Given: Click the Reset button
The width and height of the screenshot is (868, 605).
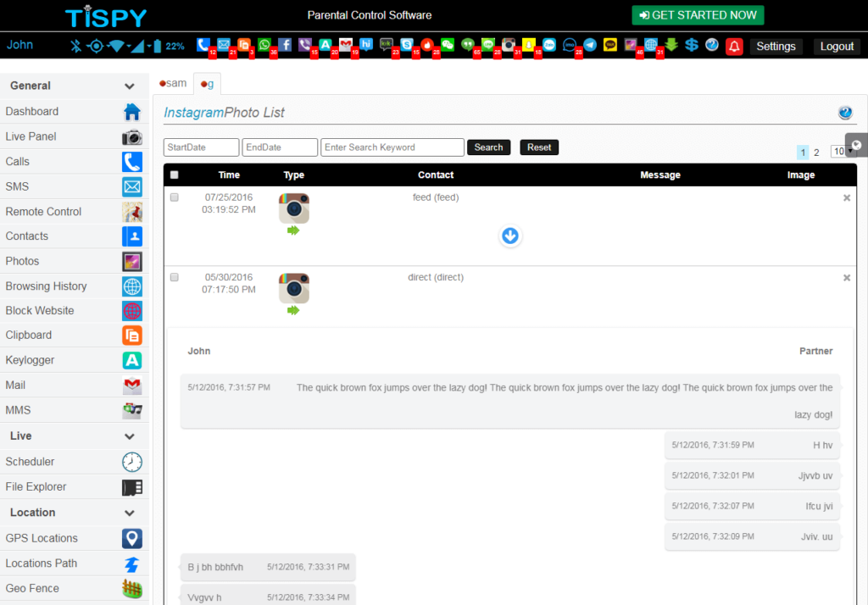Looking at the screenshot, I should click(539, 147).
